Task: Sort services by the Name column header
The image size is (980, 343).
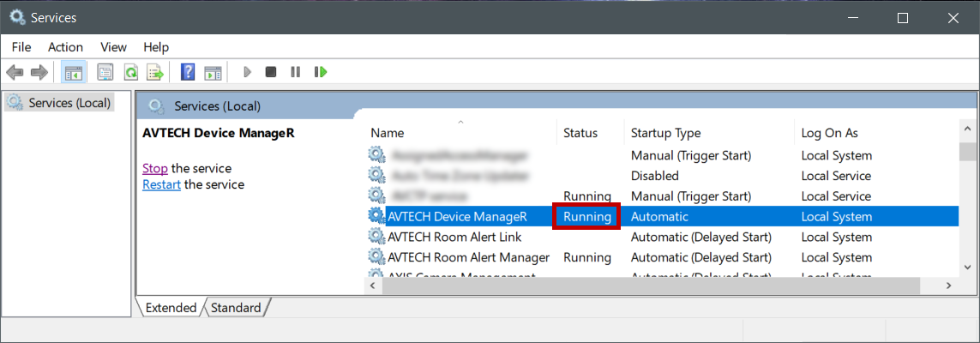Action: click(388, 133)
